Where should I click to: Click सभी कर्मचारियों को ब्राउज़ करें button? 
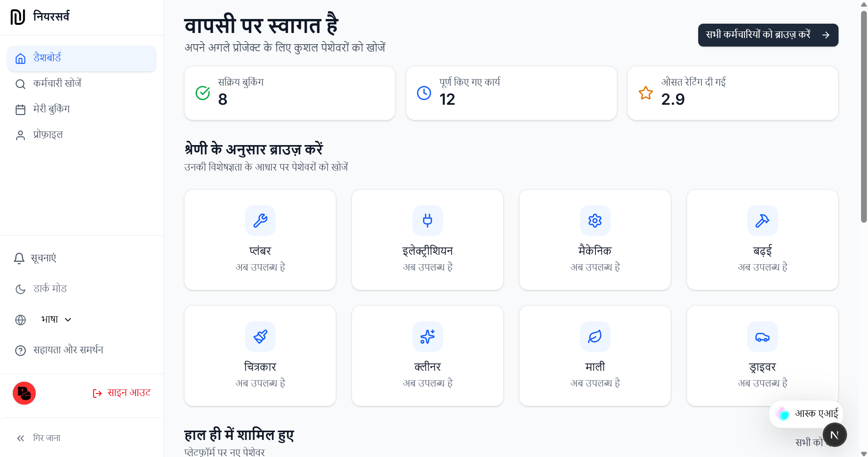coord(768,35)
